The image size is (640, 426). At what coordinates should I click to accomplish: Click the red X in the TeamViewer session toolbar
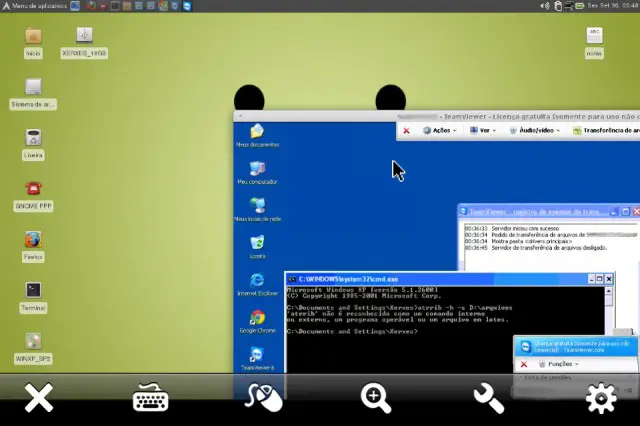(406, 131)
